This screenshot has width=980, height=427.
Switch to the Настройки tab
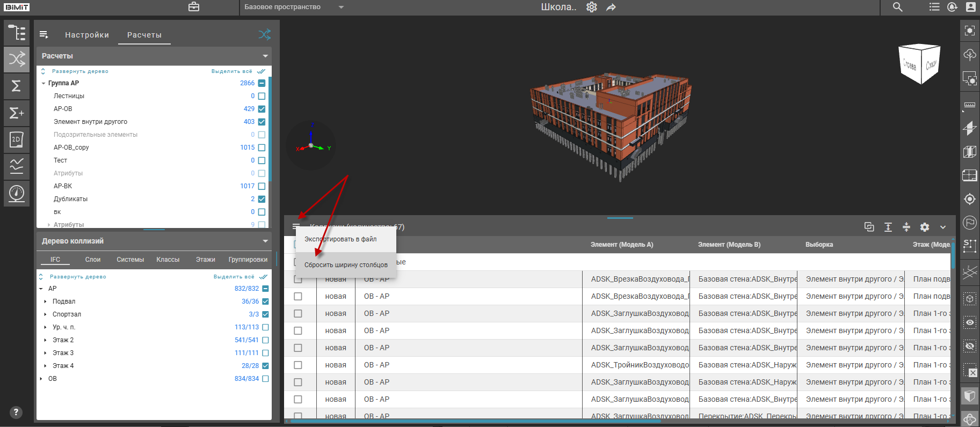[87, 35]
